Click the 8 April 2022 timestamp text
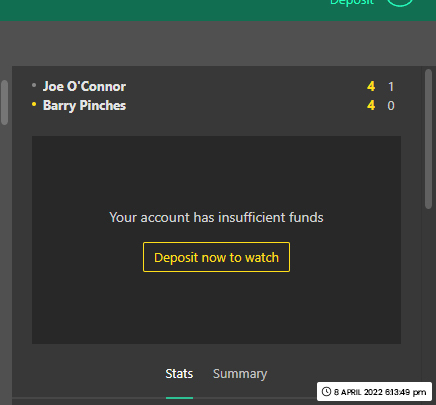Viewport: 436px width, 405px height. (380, 392)
